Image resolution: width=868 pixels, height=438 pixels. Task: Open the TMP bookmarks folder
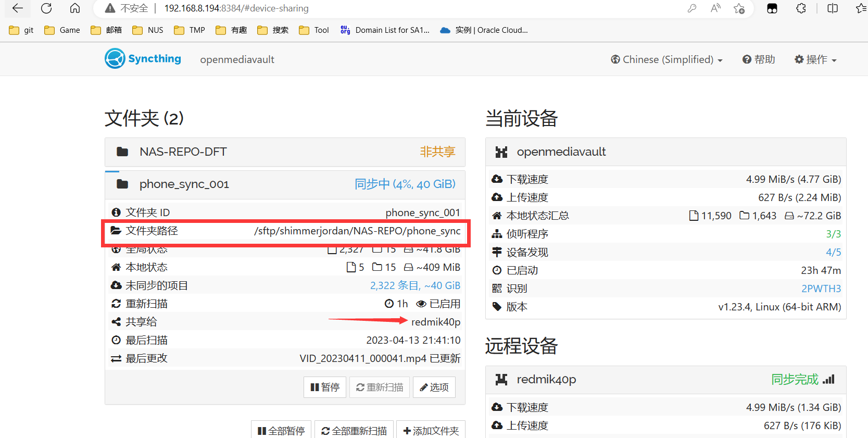(190, 30)
